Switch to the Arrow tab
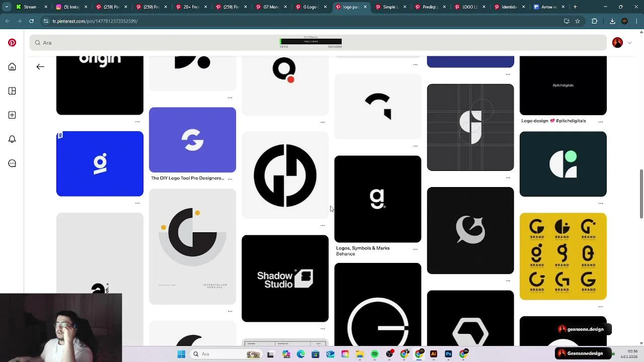 click(x=549, y=7)
